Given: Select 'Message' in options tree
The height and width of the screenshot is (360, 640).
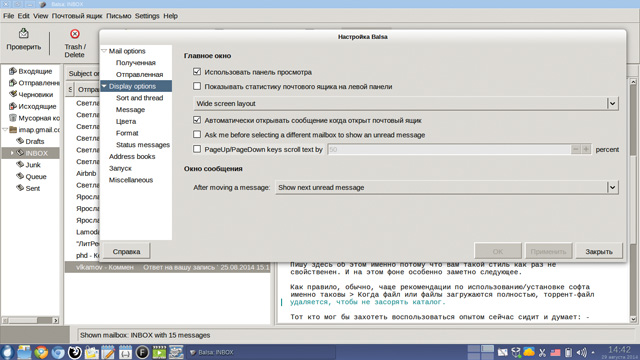Looking at the screenshot, I should pyautogui.click(x=130, y=109).
